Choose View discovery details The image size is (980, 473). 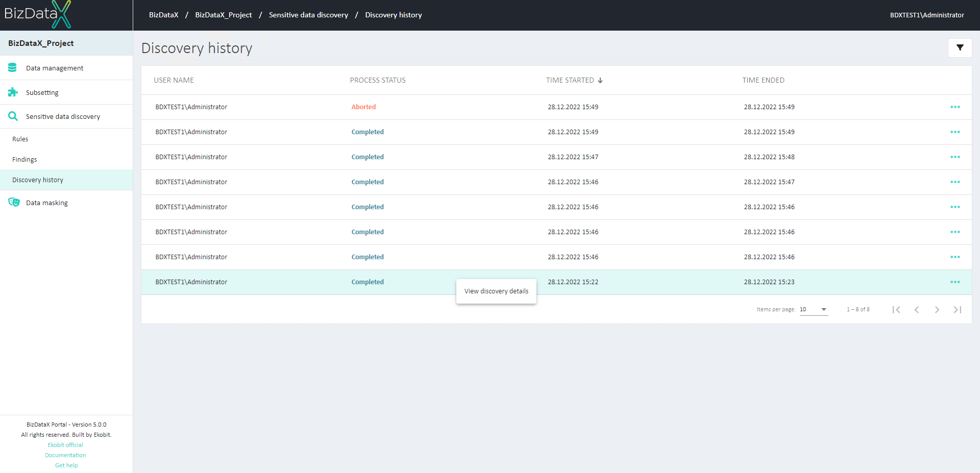point(496,291)
